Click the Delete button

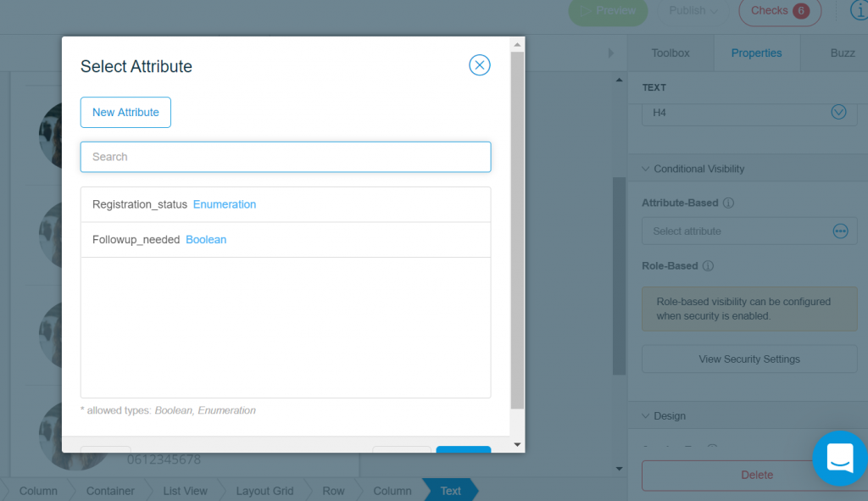click(756, 475)
